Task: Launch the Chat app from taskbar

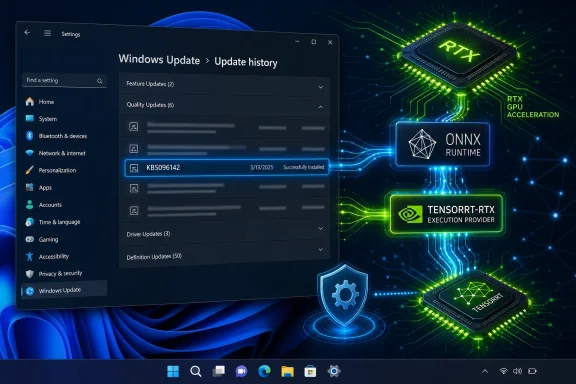Action: click(241, 372)
